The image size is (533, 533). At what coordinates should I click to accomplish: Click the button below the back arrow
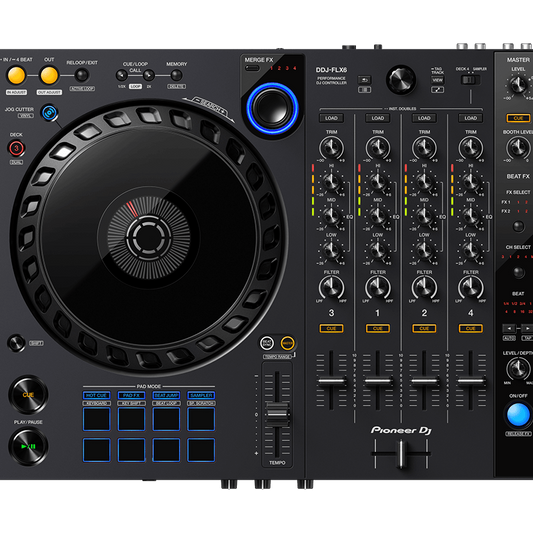click(x=364, y=90)
